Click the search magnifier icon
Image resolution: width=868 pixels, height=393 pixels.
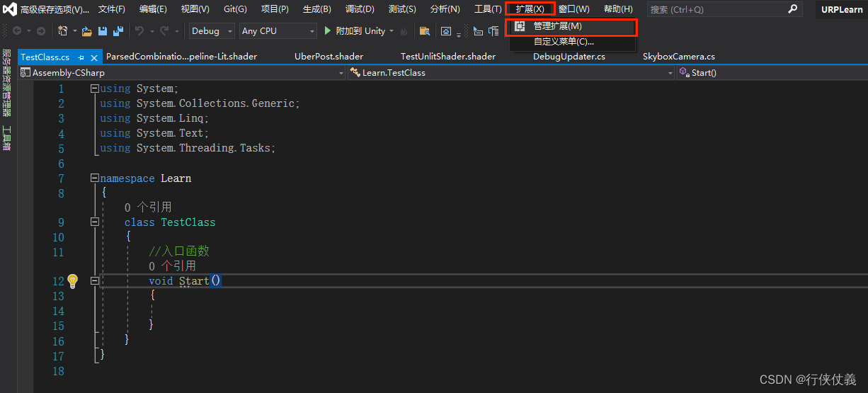792,9
